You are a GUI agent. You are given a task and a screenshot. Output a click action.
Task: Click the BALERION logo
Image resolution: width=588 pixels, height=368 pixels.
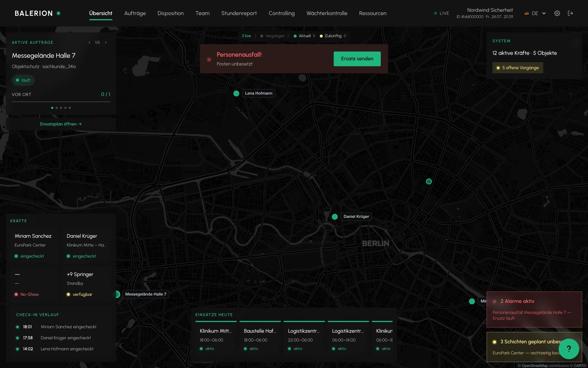click(37, 13)
